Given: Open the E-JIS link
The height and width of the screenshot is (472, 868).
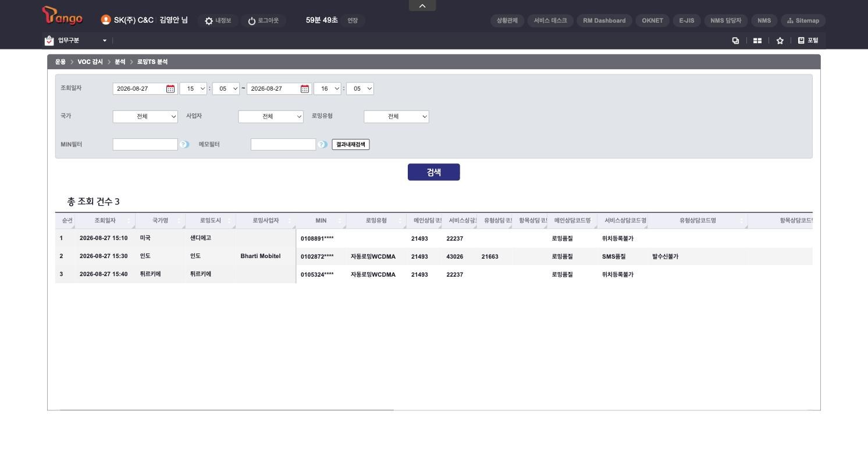Looking at the screenshot, I should click(686, 20).
